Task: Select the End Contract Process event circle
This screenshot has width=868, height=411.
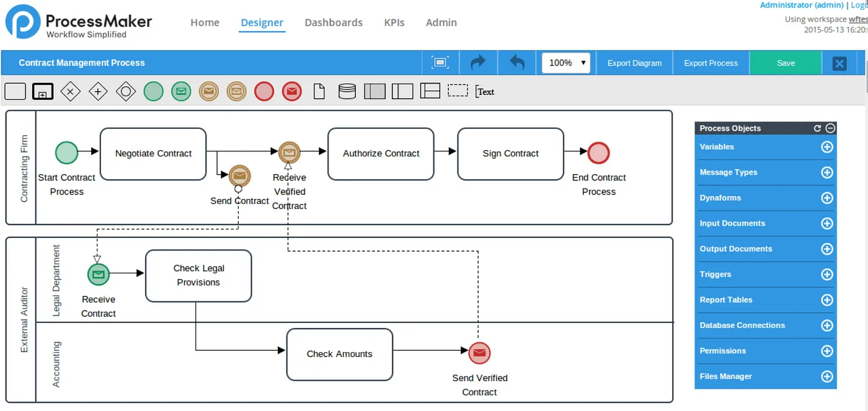Action: tap(598, 152)
